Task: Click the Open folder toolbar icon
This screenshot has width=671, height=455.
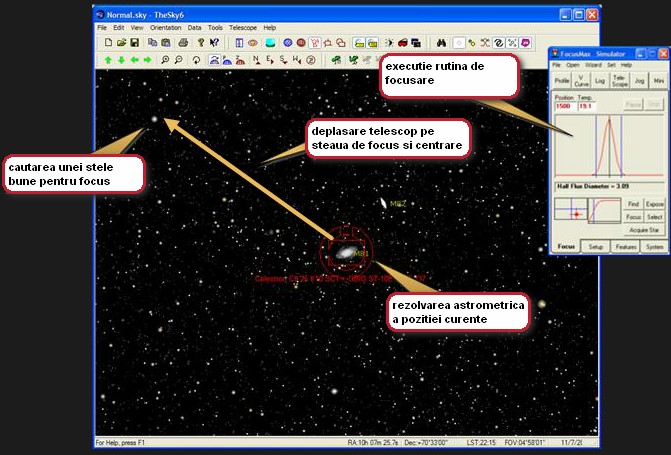Action: point(120,43)
